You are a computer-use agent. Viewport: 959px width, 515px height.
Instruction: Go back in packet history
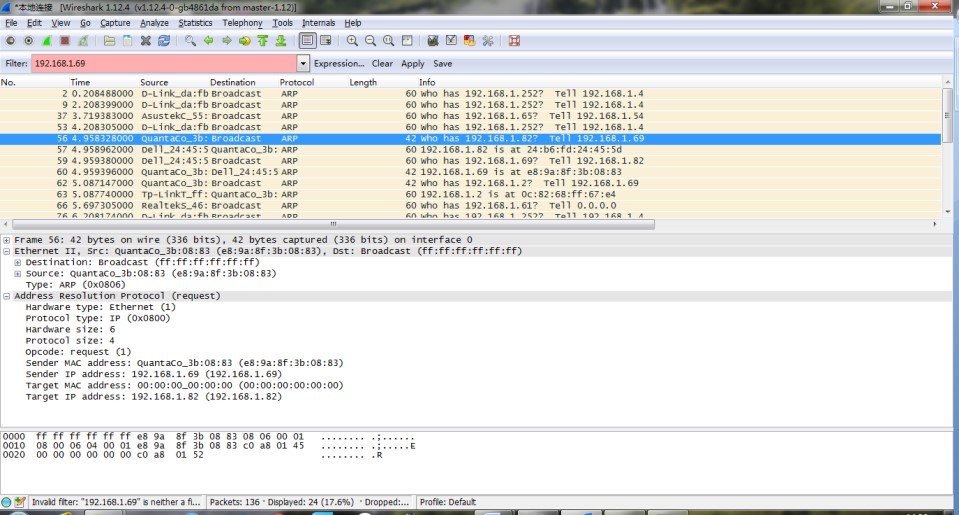[x=209, y=41]
